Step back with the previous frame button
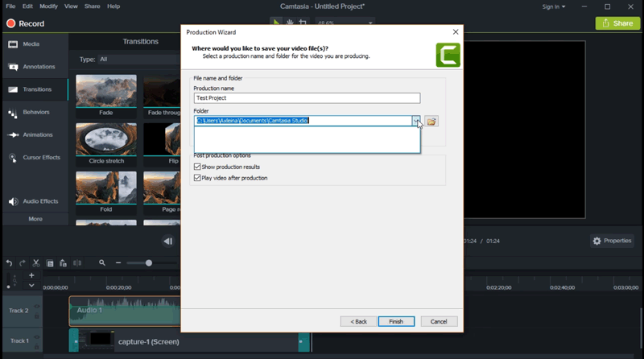The height and width of the screenshot is (359, 644). (x=167, y=241)
